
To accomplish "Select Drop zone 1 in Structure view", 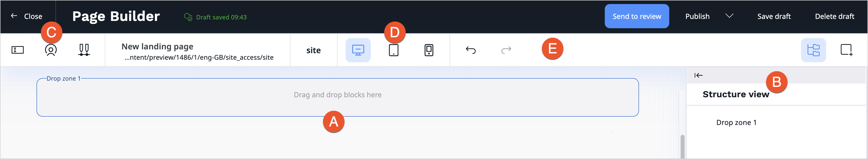I will click(736, 123).
